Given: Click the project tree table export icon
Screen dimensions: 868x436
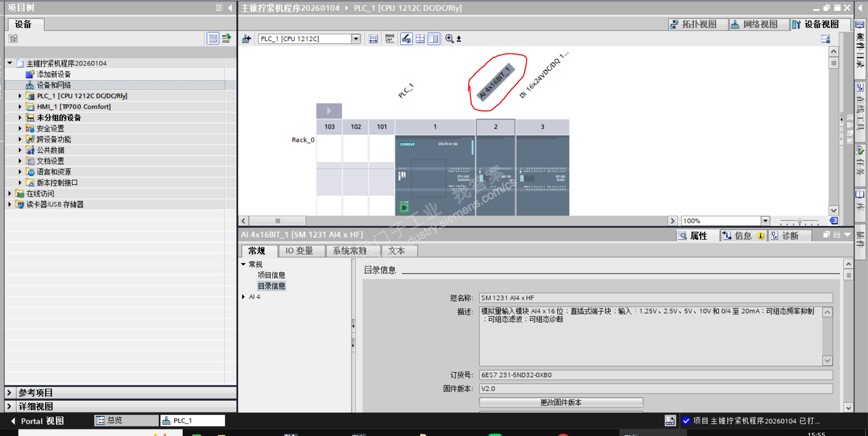Looking at the screenshot, I should (226, 38).
